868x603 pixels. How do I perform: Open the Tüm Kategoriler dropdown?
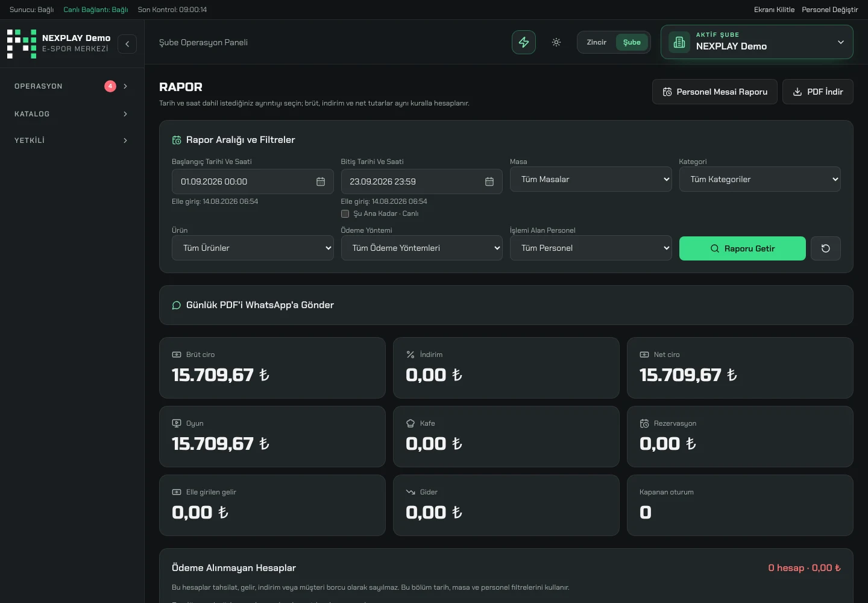coord(759,179)
